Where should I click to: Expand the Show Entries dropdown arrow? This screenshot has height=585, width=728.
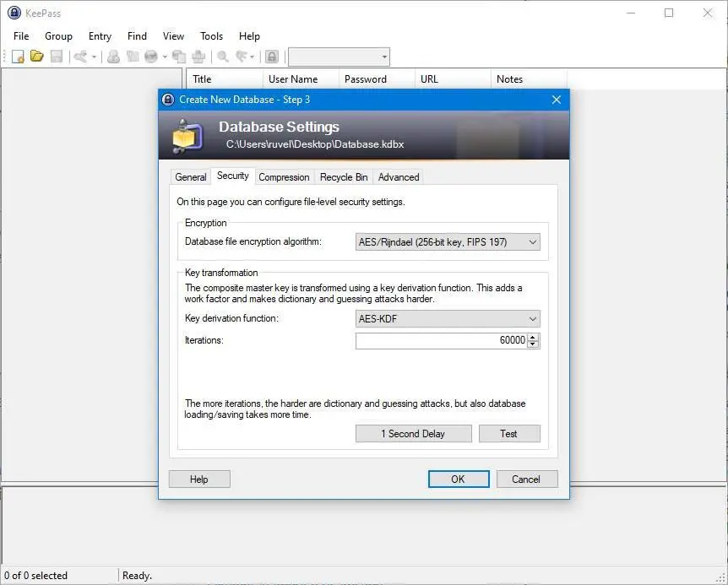(253, 57)
